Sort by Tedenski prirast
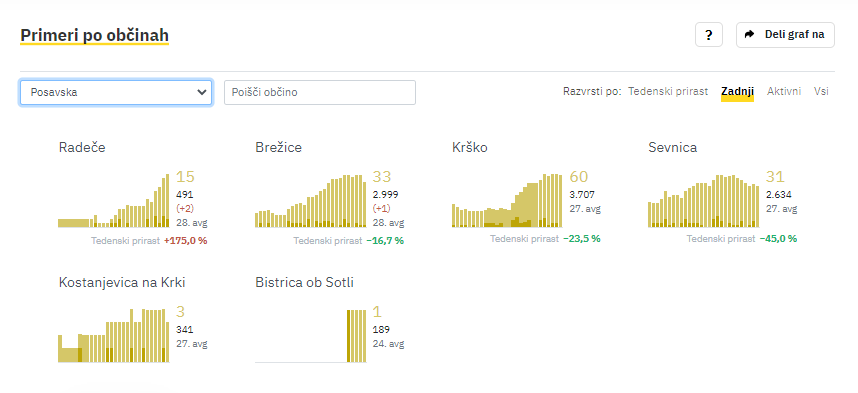Viewport: 858px width, 393px height. [668, 91]
